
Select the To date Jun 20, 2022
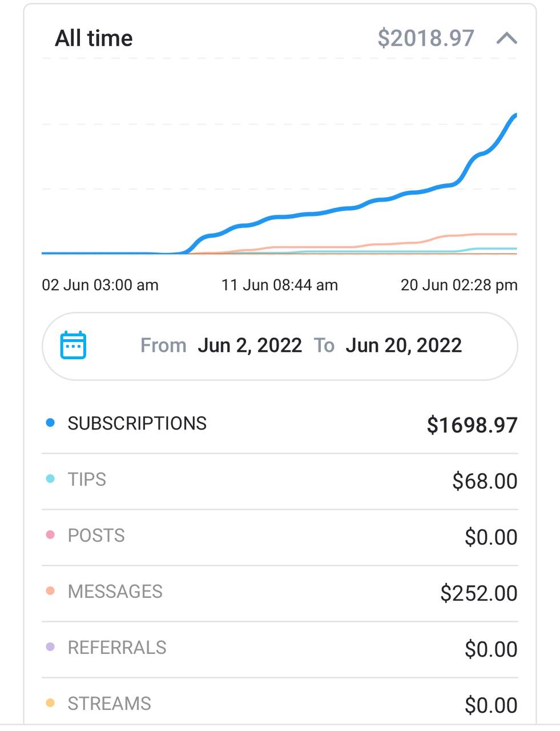[404, 346]
